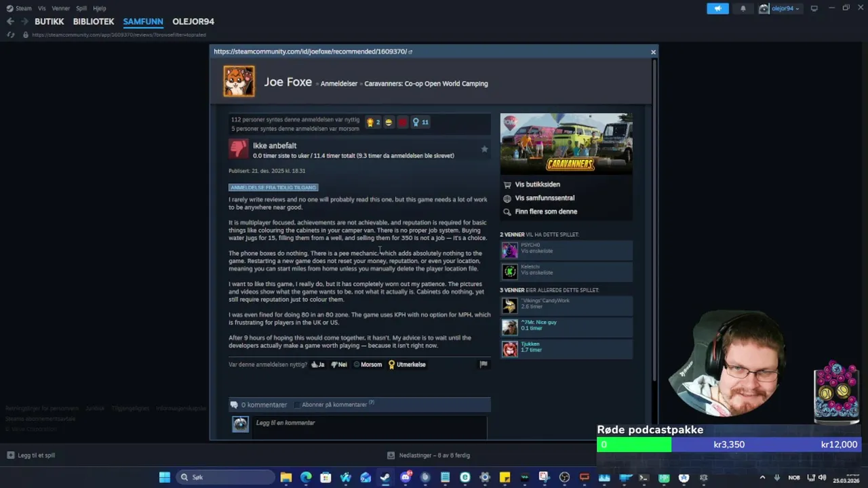The width and height of the screenshot is (868, 488).
Task: Click the gold award badge showing 2
Action: tap(373, 122)
